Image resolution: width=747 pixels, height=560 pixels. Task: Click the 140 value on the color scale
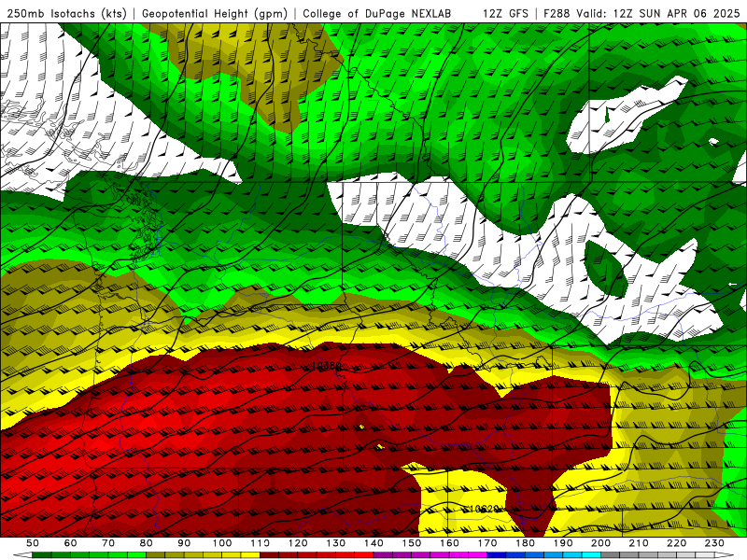373,543
